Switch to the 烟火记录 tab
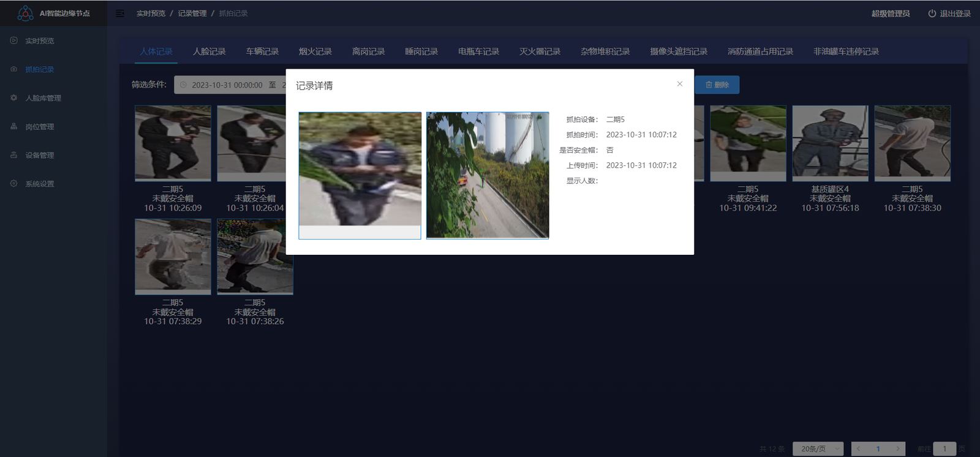The image size is (980, 457). [x=315, y=51]
